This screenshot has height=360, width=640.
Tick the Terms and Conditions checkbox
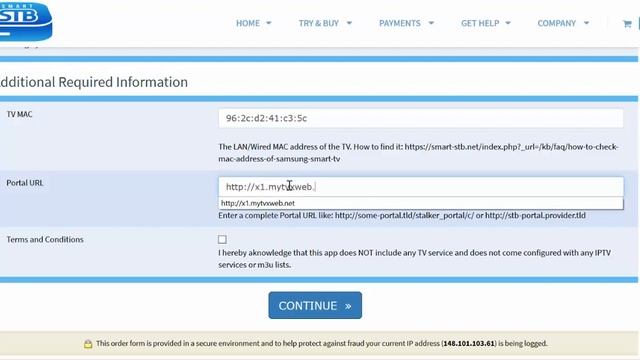[222, 239]
